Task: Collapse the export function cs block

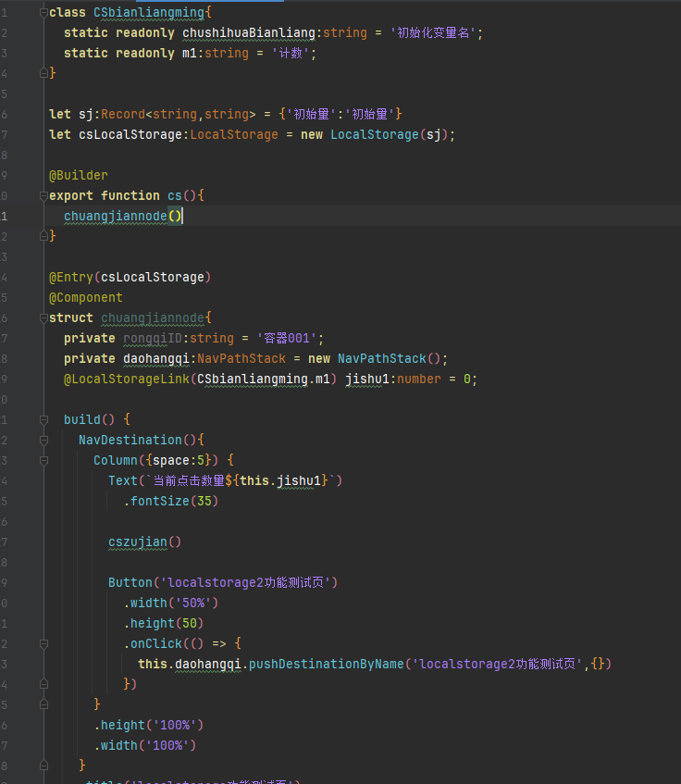Action: coord(43,196)
